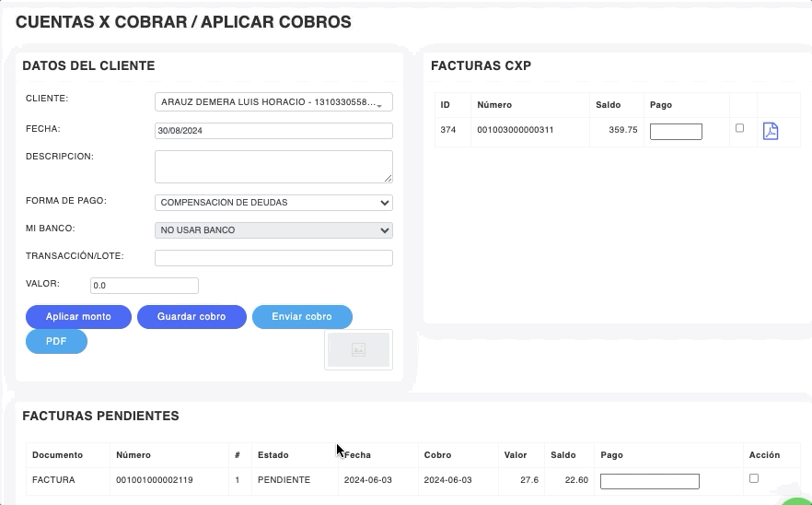Image resolution: width=812 pixels, height=505 pixels.
Task: Click the Enviar cobro button
Action: 302,317
